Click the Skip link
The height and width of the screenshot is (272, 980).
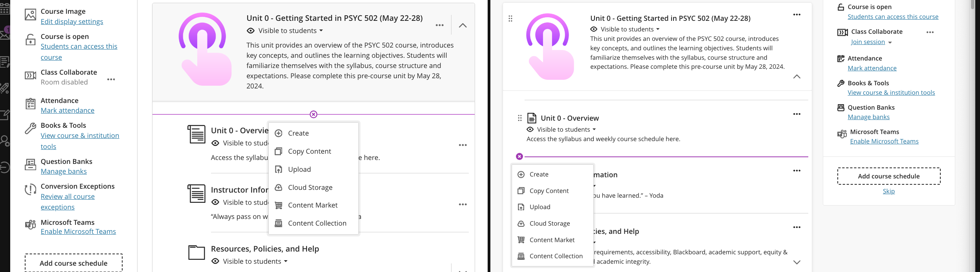coord(889,191)
